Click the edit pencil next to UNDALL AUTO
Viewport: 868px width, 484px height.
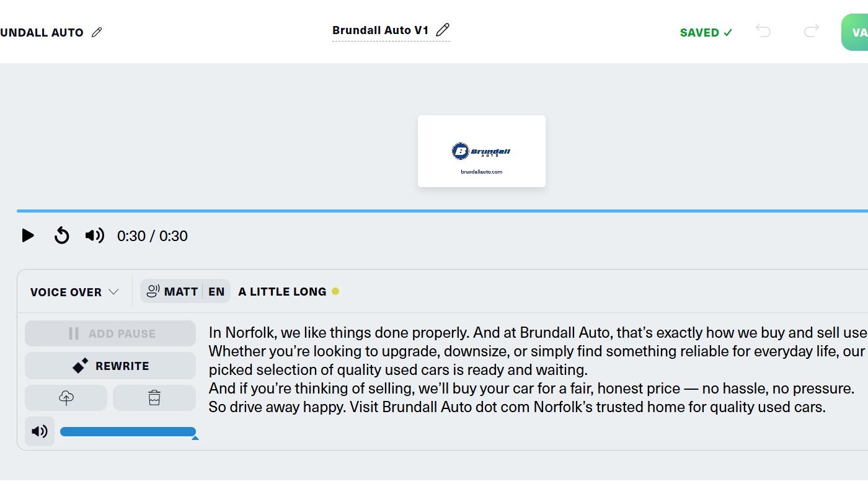tap(97, 32)
